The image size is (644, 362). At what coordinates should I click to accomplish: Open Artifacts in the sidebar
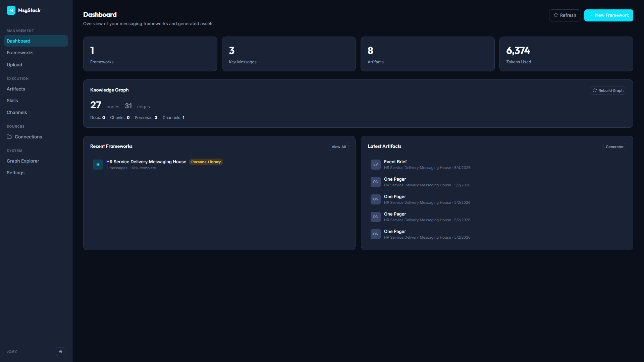point(36,89)
